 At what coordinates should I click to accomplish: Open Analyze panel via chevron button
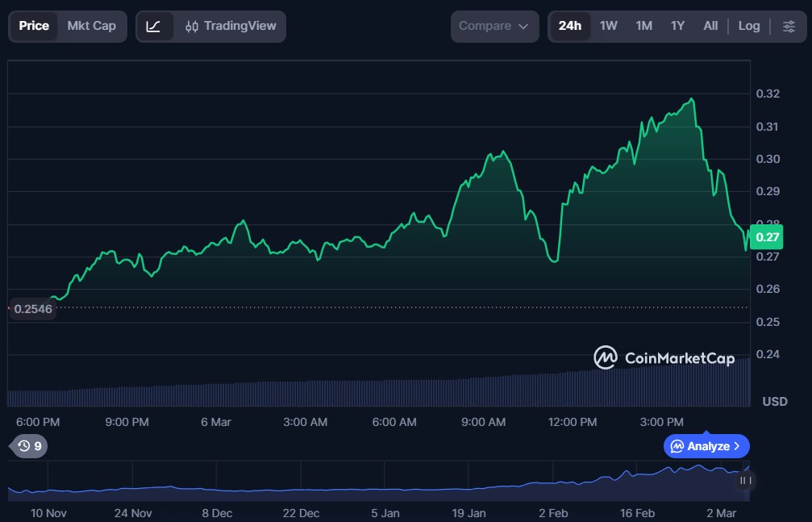point(706,446)
